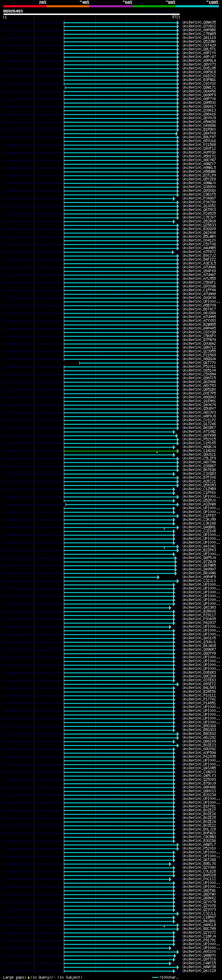222x980 pixels.
Task: Click the white query sequence ruler bar
Action: click(x=92, y=14)
